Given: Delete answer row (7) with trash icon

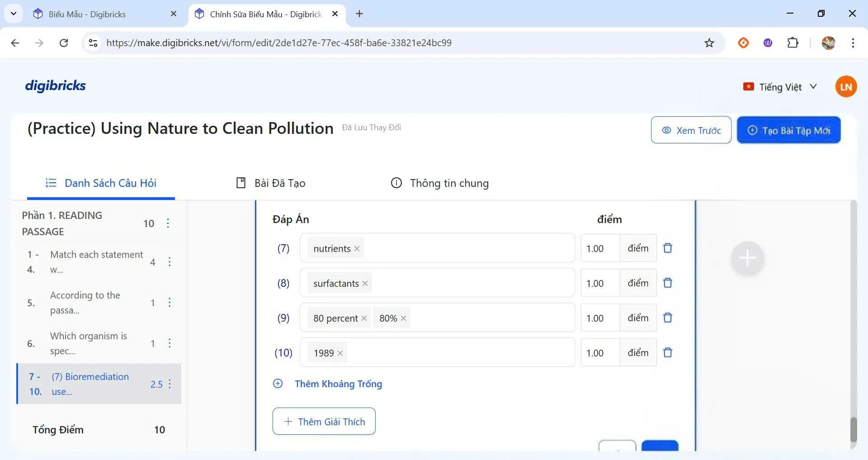Looking at the screenshot, I should click(x=667, y=248).
